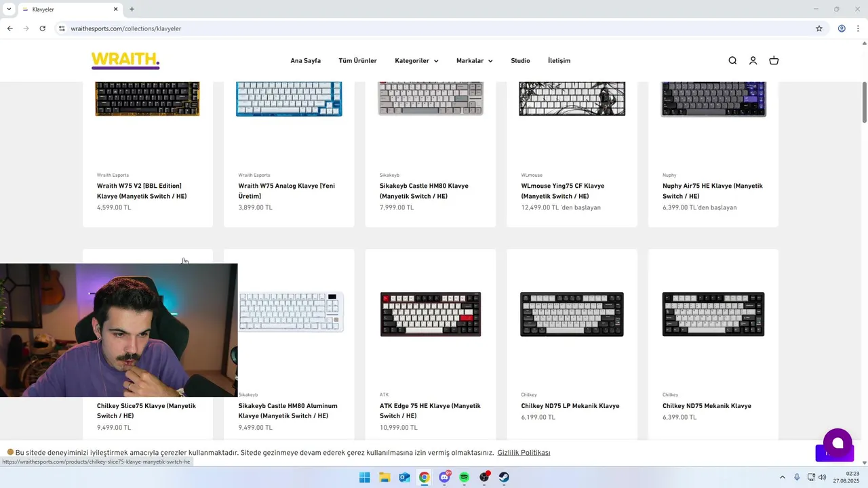Image resolution: width=868 pixels, height=488 pixels.
Task: Open File Explorer from taskbar
Action: pyautogui.click(x=384, y=477)
